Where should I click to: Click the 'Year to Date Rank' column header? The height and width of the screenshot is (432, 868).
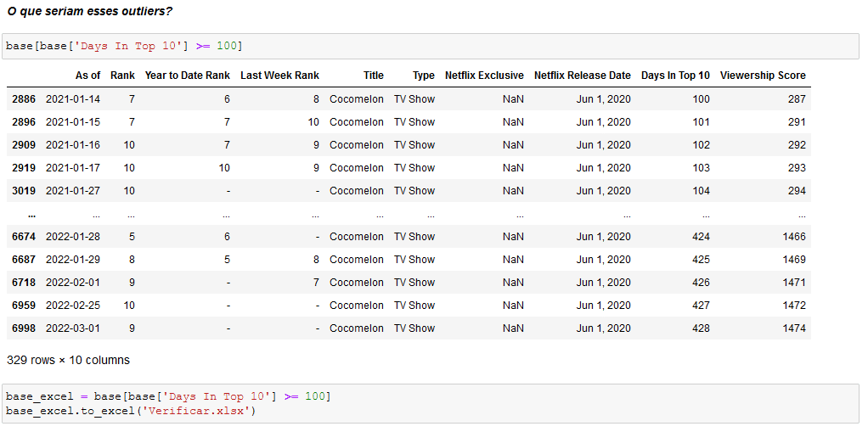(x=187, y=76)
